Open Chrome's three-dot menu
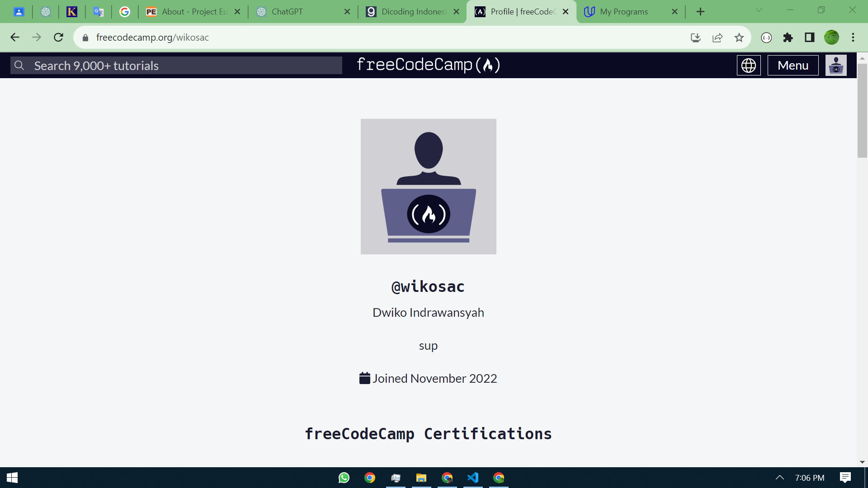 coord(854,38)
